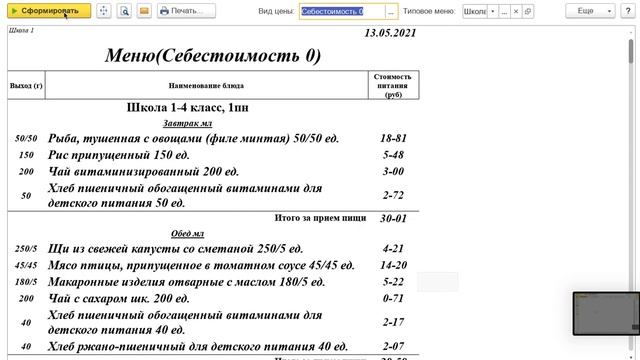Viewport: 640px width, 360px height.
Task: Focus the Типовое меню field
Action: click(x=475, y=11)
